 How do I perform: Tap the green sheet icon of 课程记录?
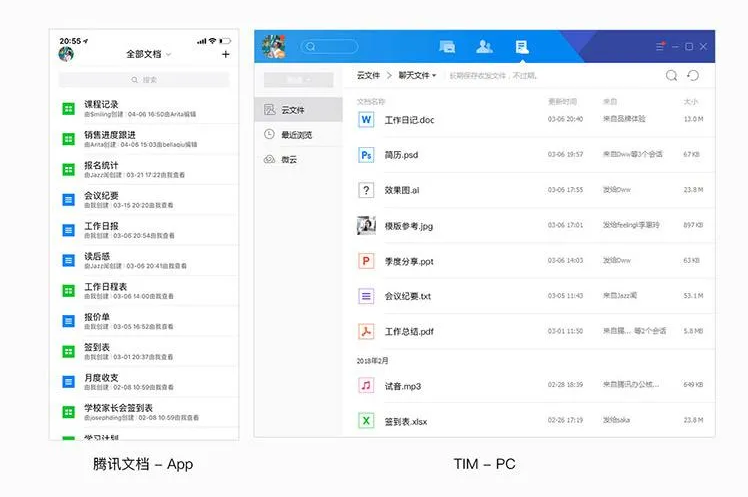(69, 109)
